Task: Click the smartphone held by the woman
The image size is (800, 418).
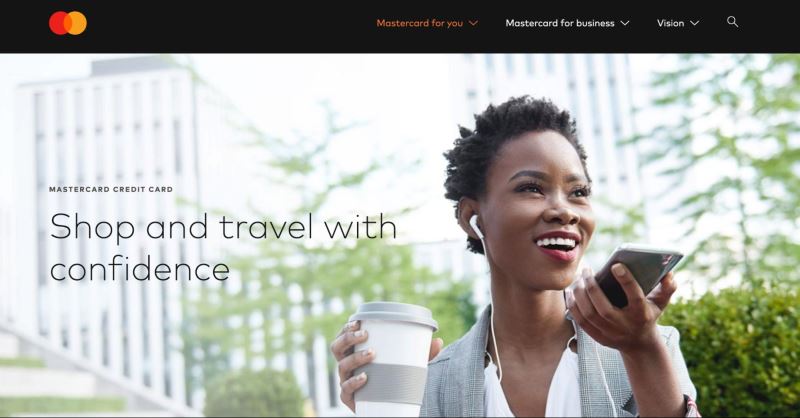Action: (x=638, y=275)
